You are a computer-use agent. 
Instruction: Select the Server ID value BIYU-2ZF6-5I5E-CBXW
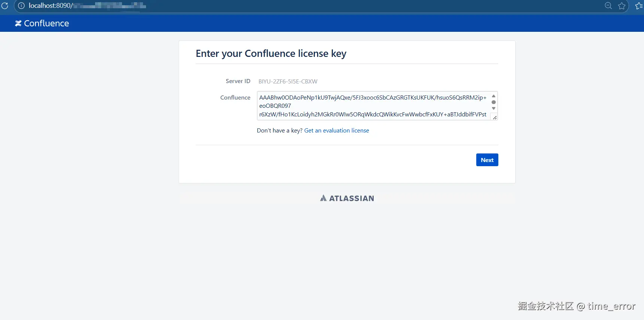[288, 82]
